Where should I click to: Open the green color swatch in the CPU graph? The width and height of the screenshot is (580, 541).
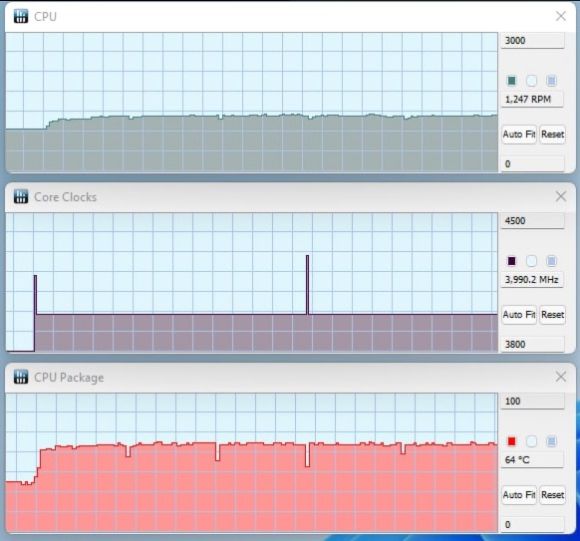pyautogui.click(x=512, y=81)
